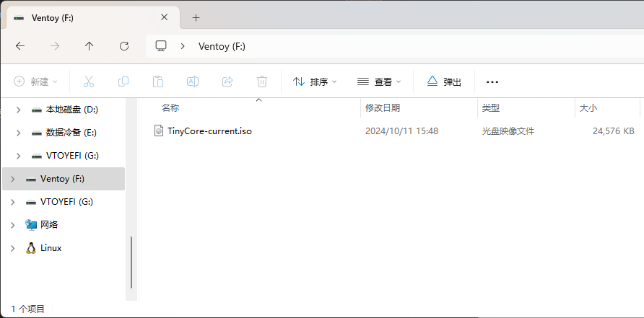The width and height of the screenshot is (644, 318).
Task: Expand the Linux tree node
Action: pos(13,248)
